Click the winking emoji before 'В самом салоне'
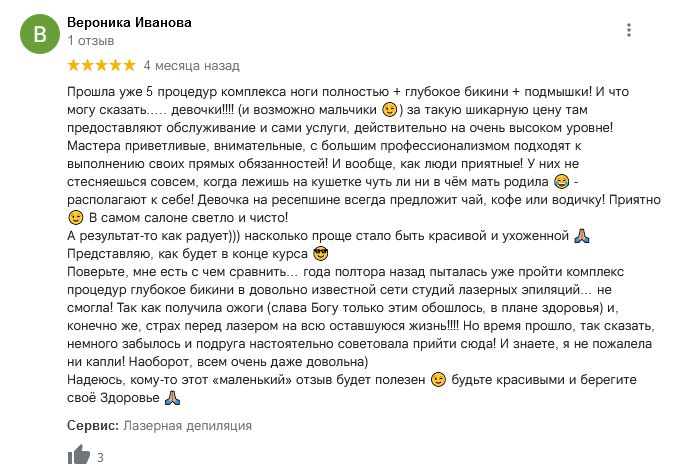The width and height of the screenshot is (676, 469). (x=75, y=218)
